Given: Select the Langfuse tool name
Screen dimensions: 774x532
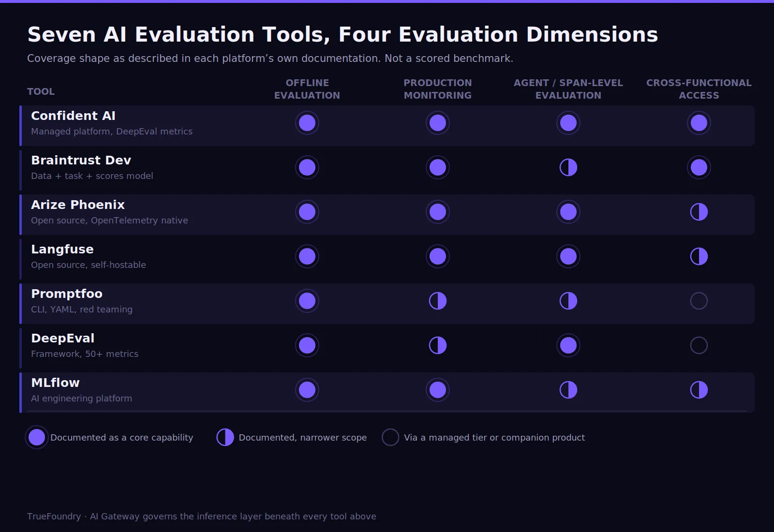Looking at the screenshot, I should 62,249.
